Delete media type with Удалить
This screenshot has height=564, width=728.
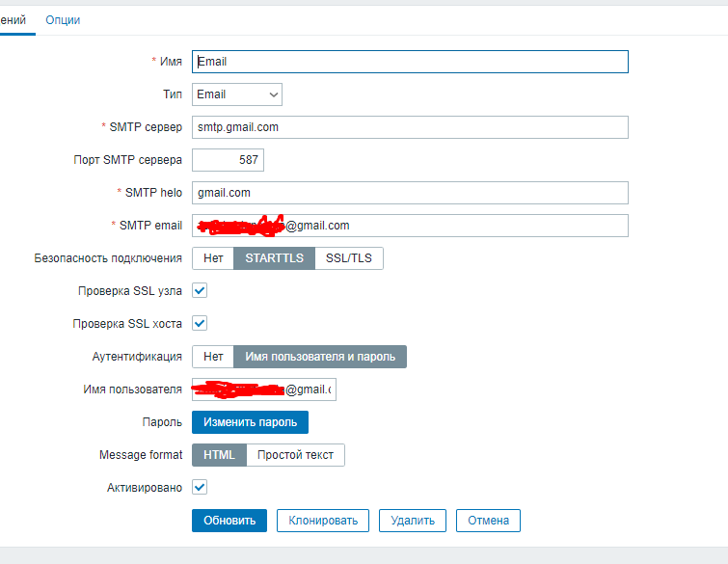point(413,521)
